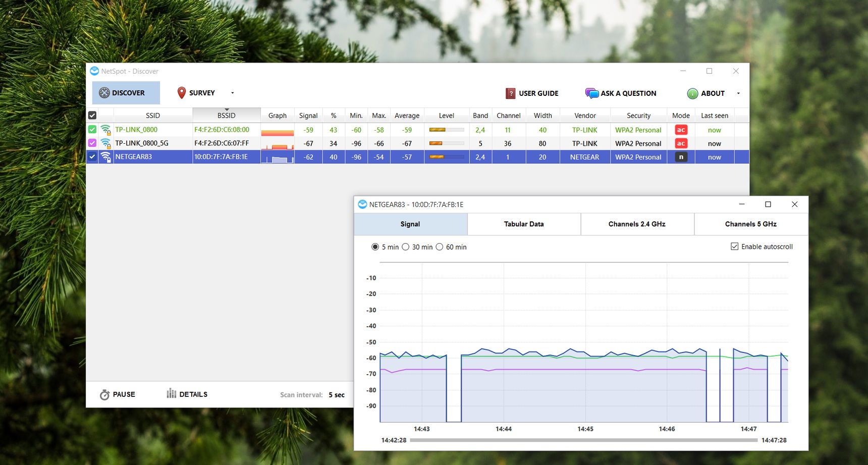868x465 pixels.
Task: Expand the About dropdown arrow
Action: pyautogui.click(x=738, y=93)
